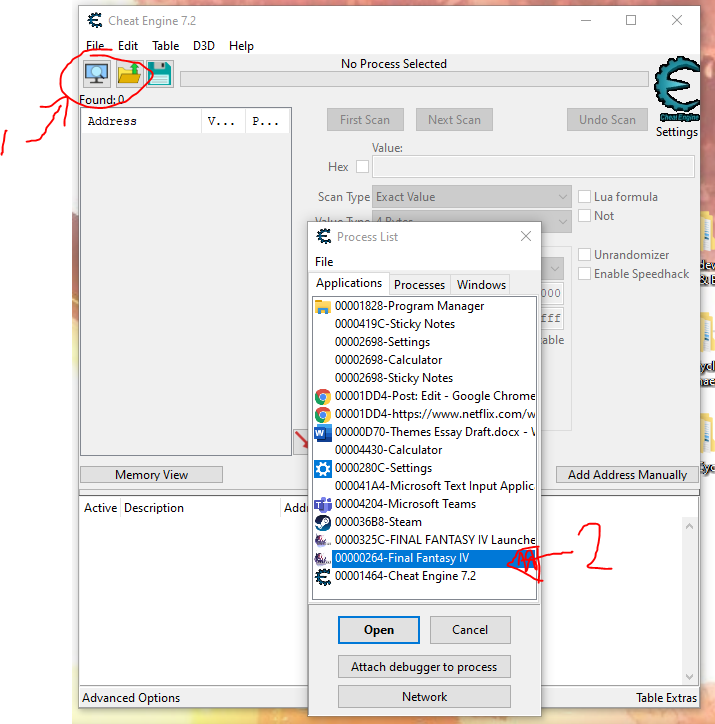Click the Undo Scan button
Viewport: 715px width, 724px height.
pyautogui.click(x=607, y=120)
